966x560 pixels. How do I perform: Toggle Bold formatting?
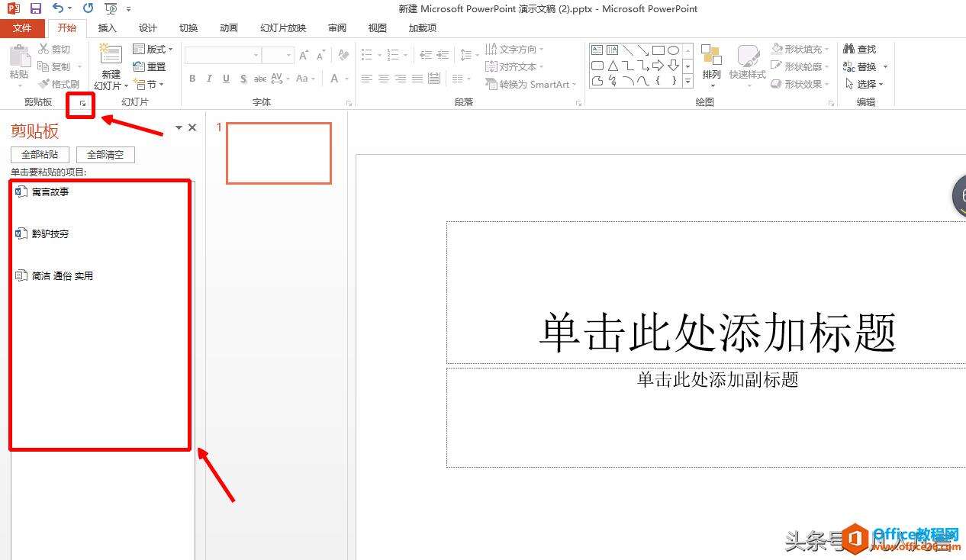(192, 79)
